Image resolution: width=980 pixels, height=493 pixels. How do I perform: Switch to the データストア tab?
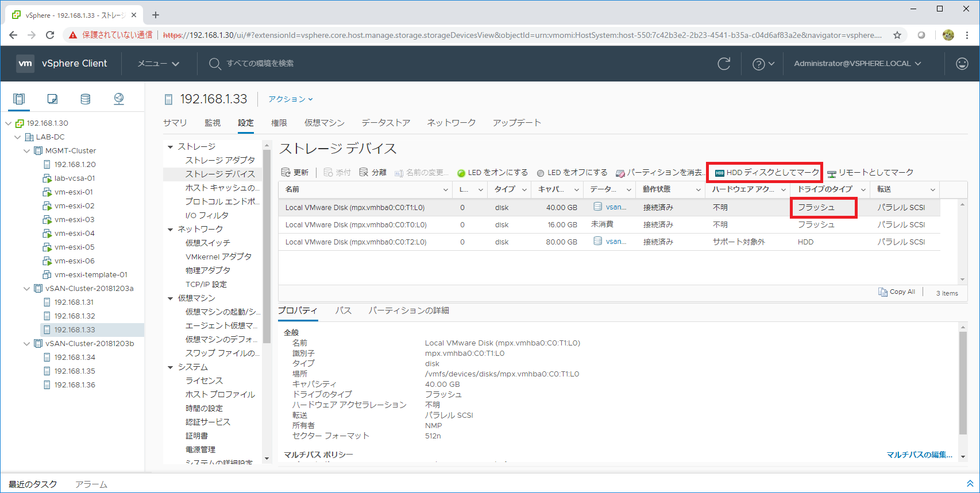[386, 123]
